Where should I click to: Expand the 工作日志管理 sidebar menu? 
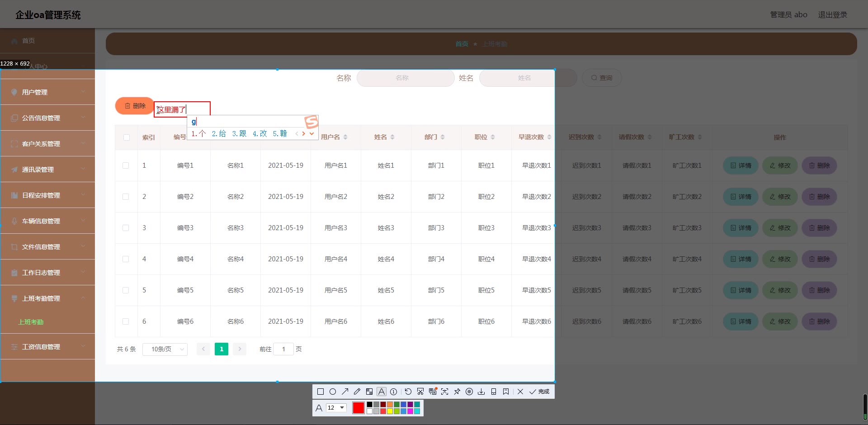pyautogui.click(x=47, y=273)
